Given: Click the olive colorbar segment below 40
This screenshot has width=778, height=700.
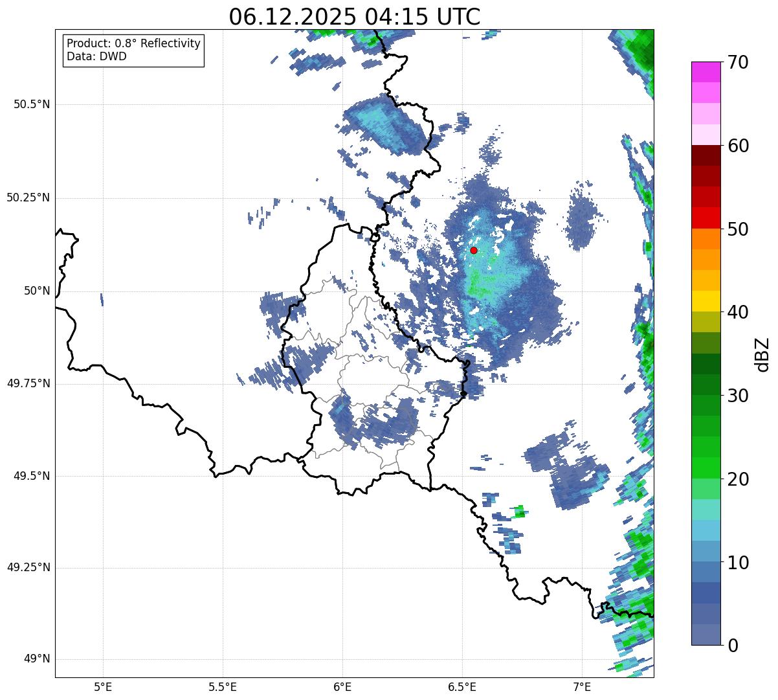Looking at the screenshot, I should 706,322.
